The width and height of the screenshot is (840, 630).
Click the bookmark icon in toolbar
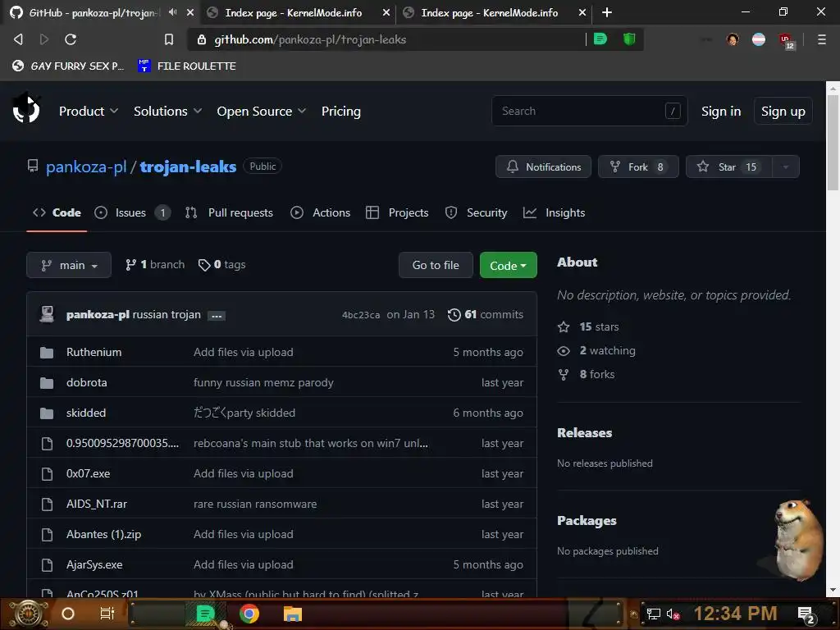click(169, 39)
